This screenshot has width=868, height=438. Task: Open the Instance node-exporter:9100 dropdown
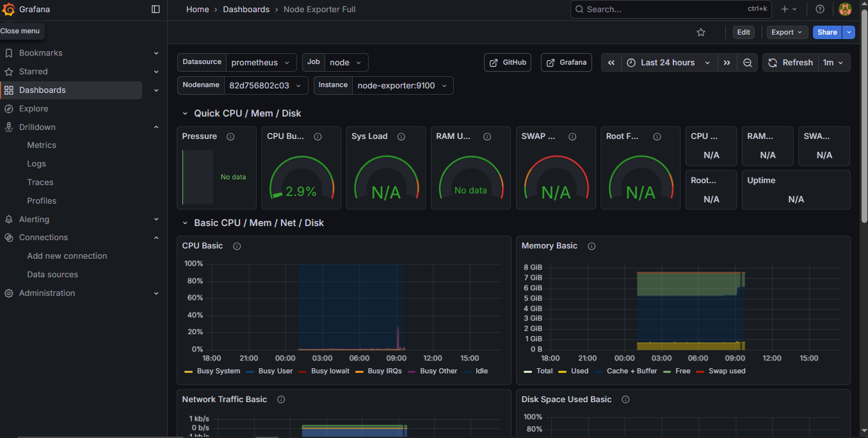[403, 86]
